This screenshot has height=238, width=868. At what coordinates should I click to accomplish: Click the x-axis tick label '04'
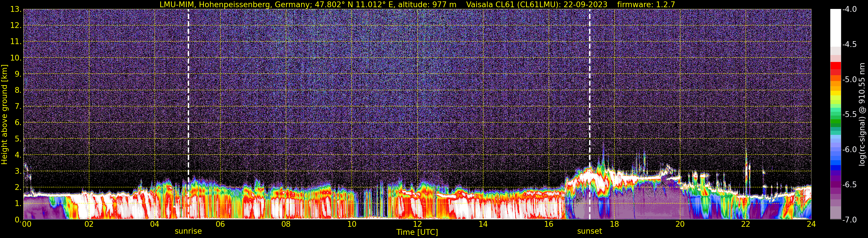[154, 224]
